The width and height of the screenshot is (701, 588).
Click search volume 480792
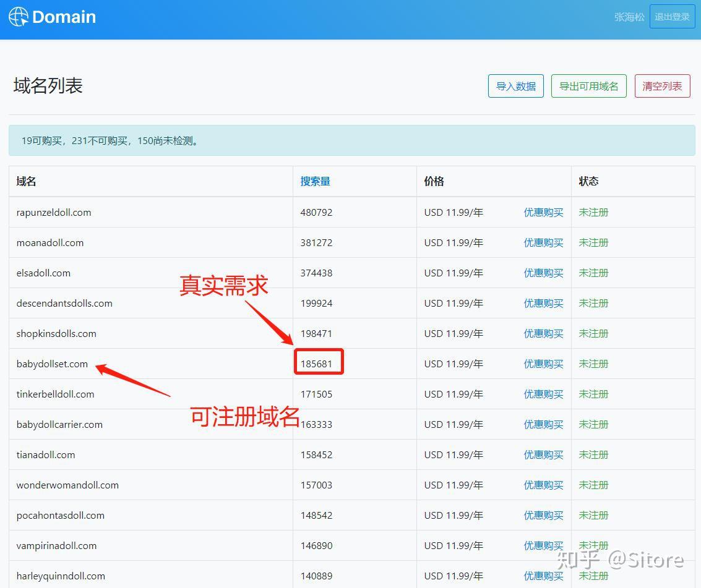[317, 212]
